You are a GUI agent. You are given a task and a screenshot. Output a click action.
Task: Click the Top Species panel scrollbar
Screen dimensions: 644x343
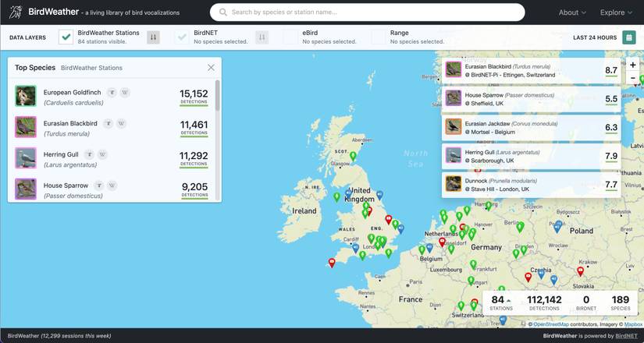[x=217, y=96]
